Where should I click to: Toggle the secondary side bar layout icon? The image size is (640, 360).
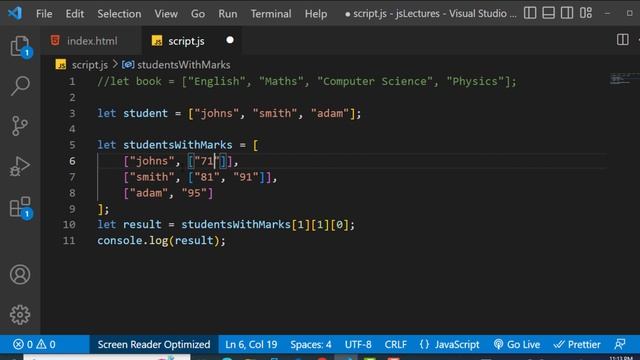point(567,13)
